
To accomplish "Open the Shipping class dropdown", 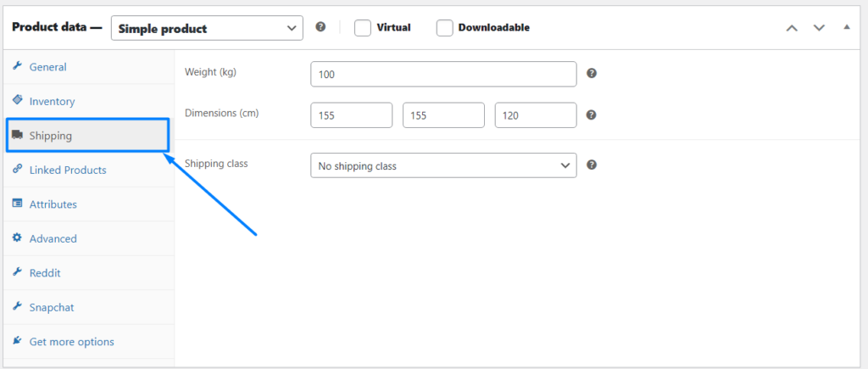I will (x=443, y=165).
